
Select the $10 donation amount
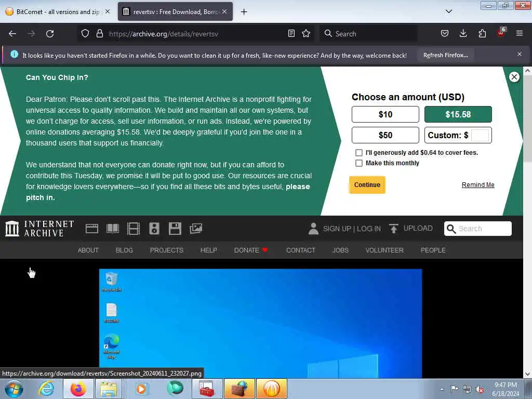click(385, 114)
